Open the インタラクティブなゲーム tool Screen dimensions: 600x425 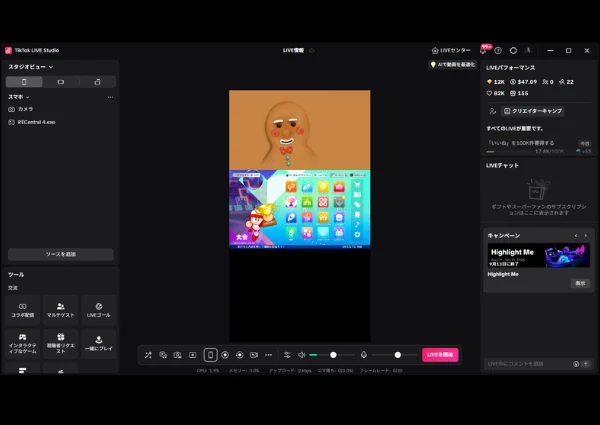point(23,344)
